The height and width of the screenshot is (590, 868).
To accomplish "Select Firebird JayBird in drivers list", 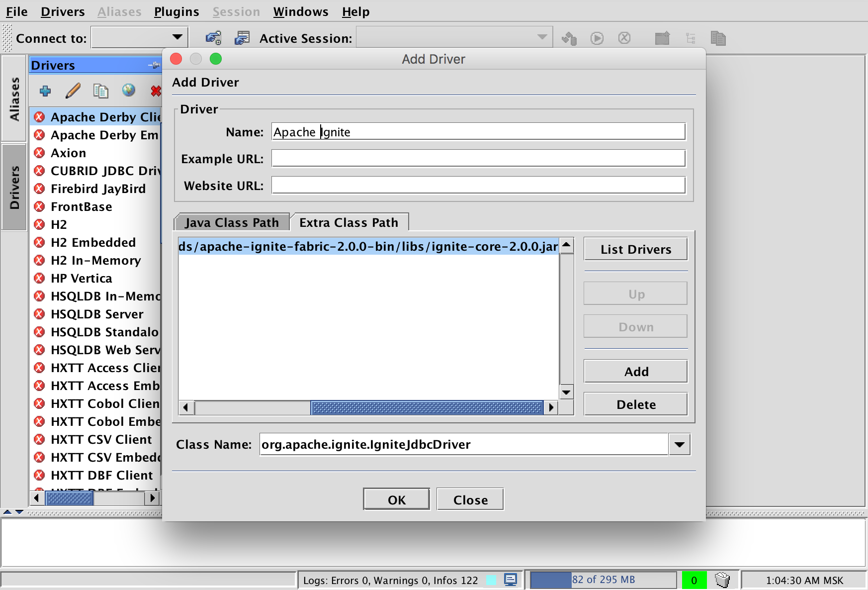I will 95,189.
